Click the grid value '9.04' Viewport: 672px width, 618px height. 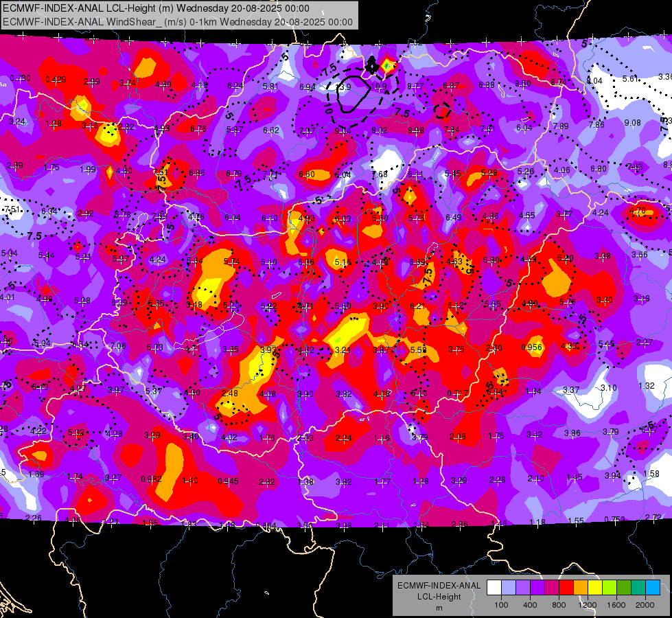[343, 130]
